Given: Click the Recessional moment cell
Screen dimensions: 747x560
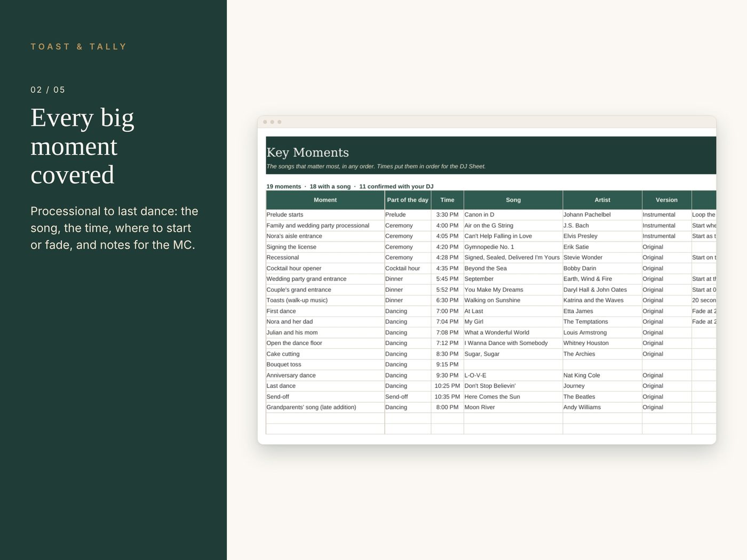Looking at the screenshot, I should [x=325, y=258].
